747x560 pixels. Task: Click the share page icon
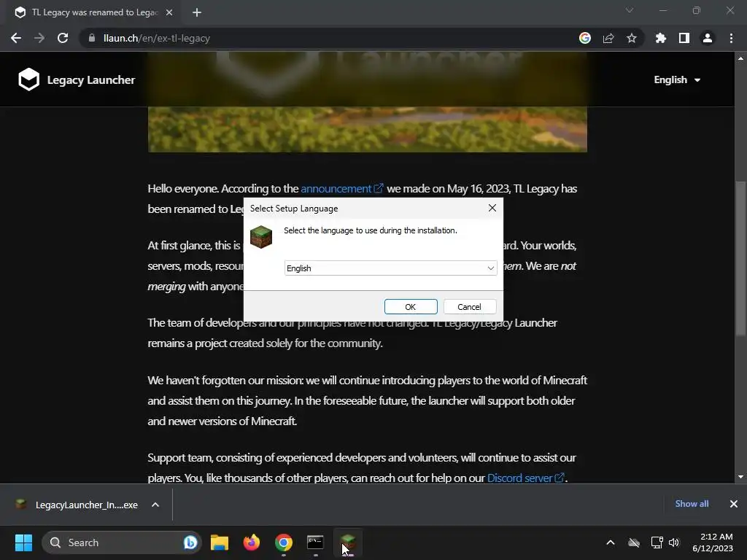tap(608, 38)
